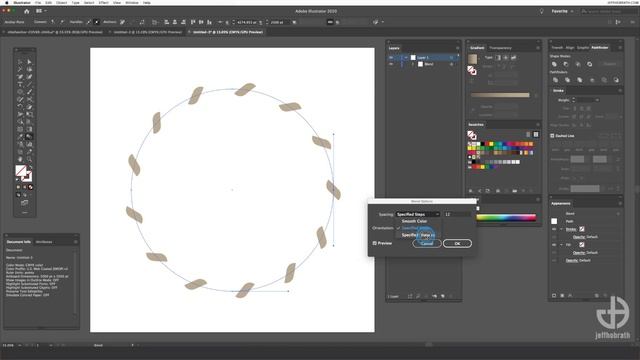Click Delete Selection icon in Layers panel

click(451, 296)
